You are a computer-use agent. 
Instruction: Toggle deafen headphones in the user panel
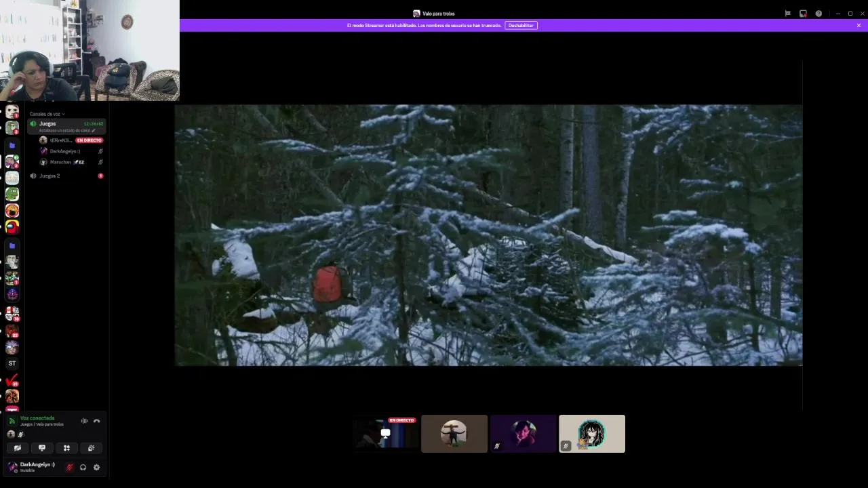[x=83, y=467]
